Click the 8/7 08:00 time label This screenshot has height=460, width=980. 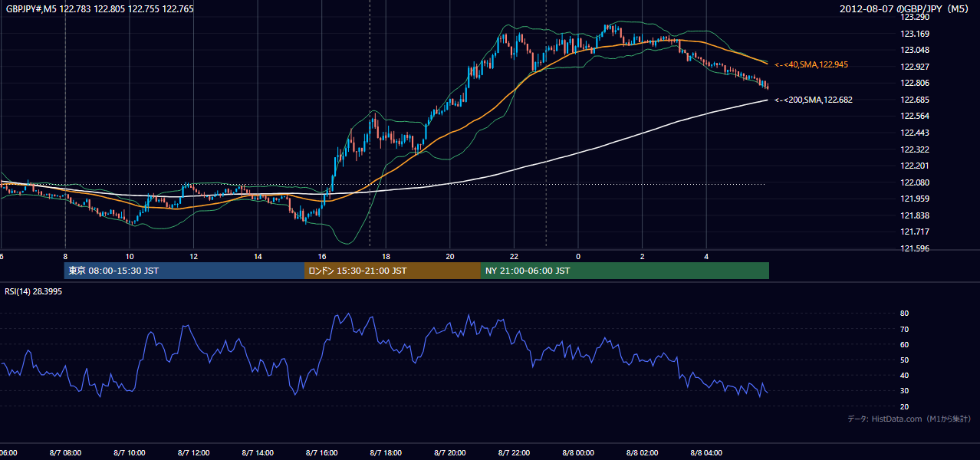point(64,453)
